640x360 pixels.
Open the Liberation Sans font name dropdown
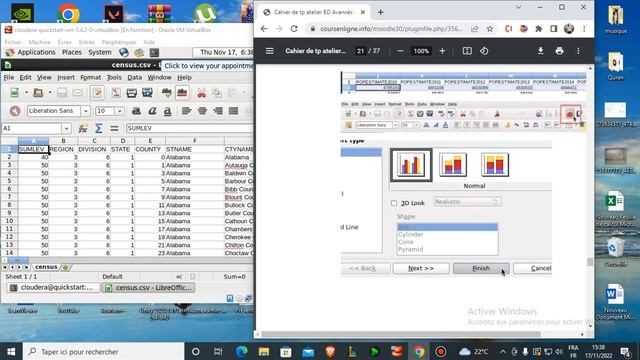click(85, 111)
